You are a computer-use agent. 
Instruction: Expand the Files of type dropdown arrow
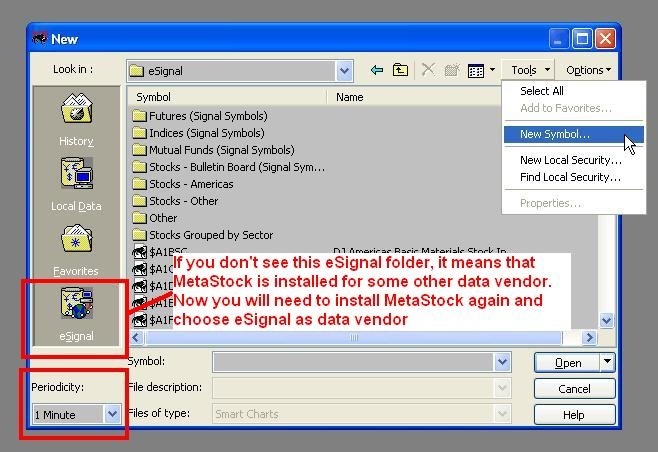click(502, 414)
